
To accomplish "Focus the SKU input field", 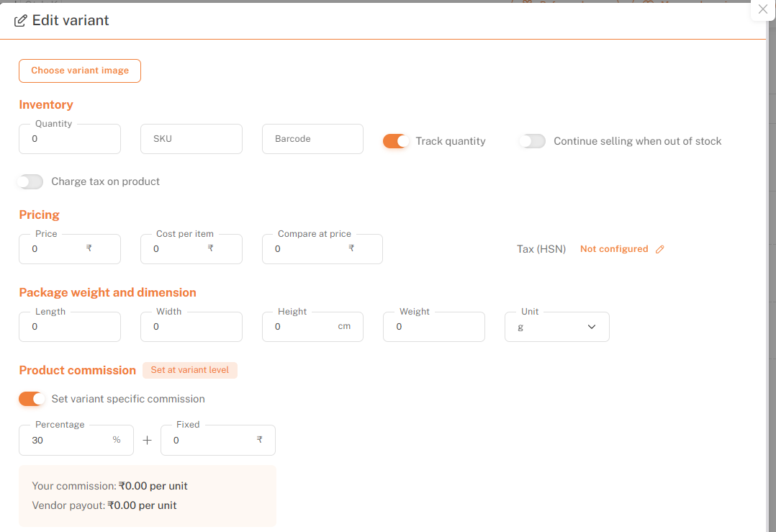I will (x=191, y=138).
